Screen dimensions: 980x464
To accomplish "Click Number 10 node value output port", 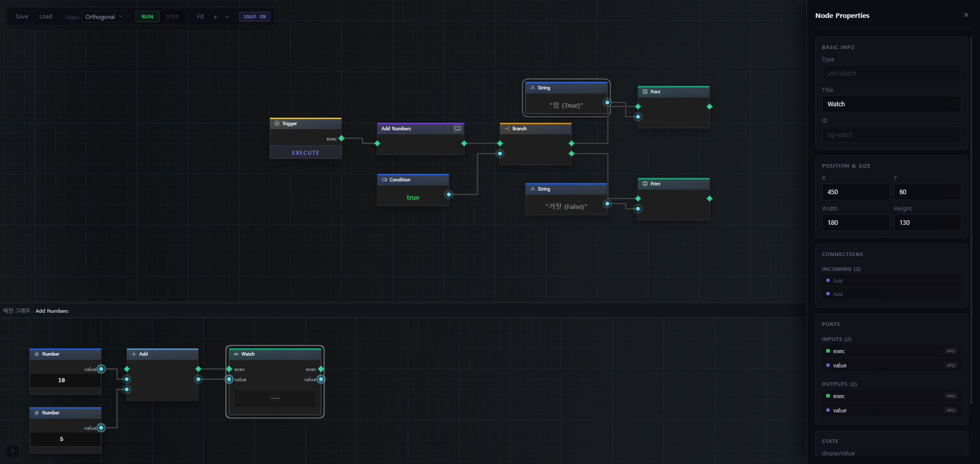I will [x=101, y=369].
